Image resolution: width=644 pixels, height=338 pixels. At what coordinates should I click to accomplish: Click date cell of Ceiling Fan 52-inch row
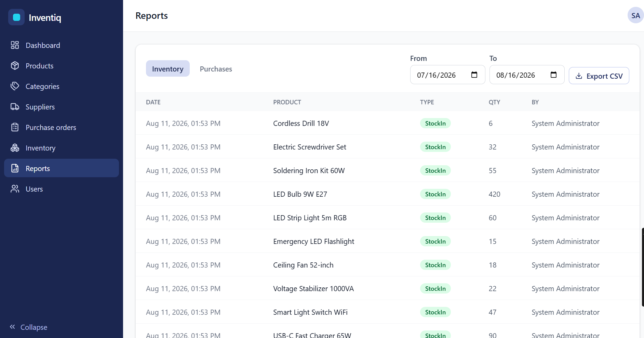183,265
